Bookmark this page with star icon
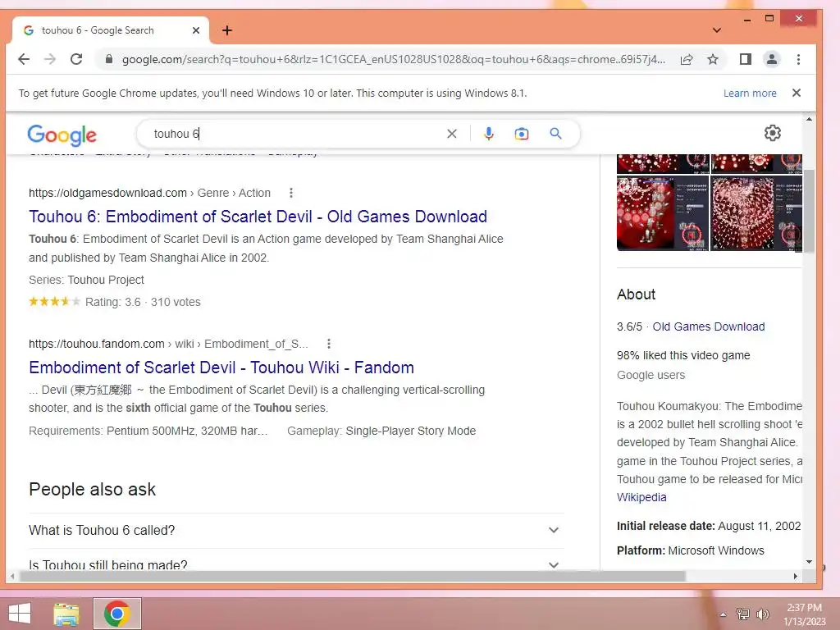 click(x=713, y=59)
